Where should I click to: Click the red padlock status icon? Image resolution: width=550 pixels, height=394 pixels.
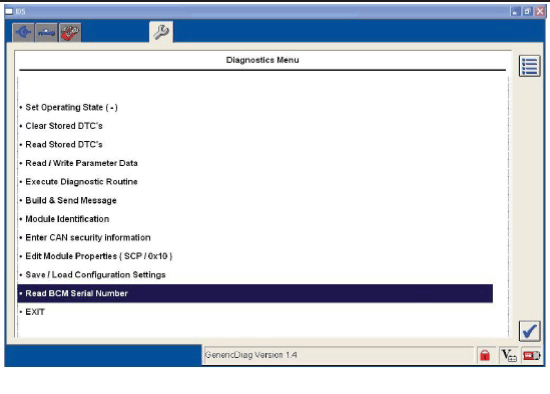pos(485,355)
